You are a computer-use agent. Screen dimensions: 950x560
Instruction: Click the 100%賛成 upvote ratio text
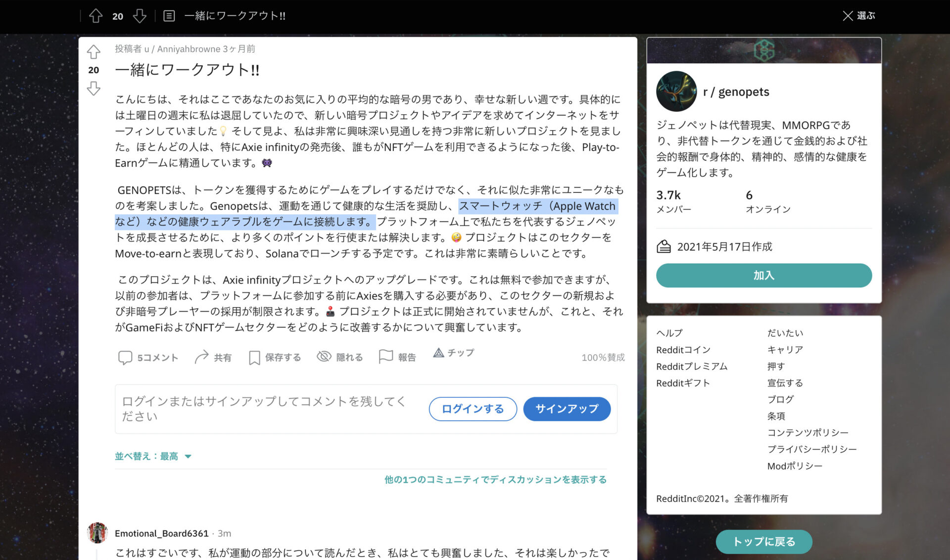(603, 357)
